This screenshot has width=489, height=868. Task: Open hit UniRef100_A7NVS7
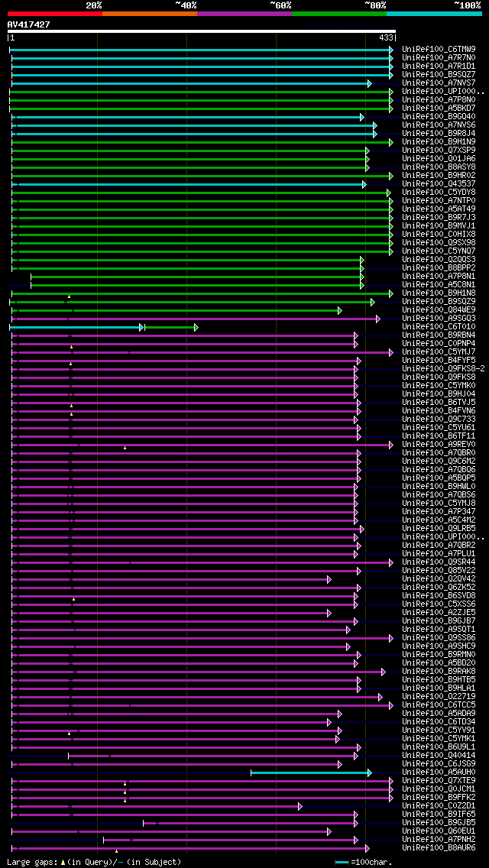tap(439, 83)
